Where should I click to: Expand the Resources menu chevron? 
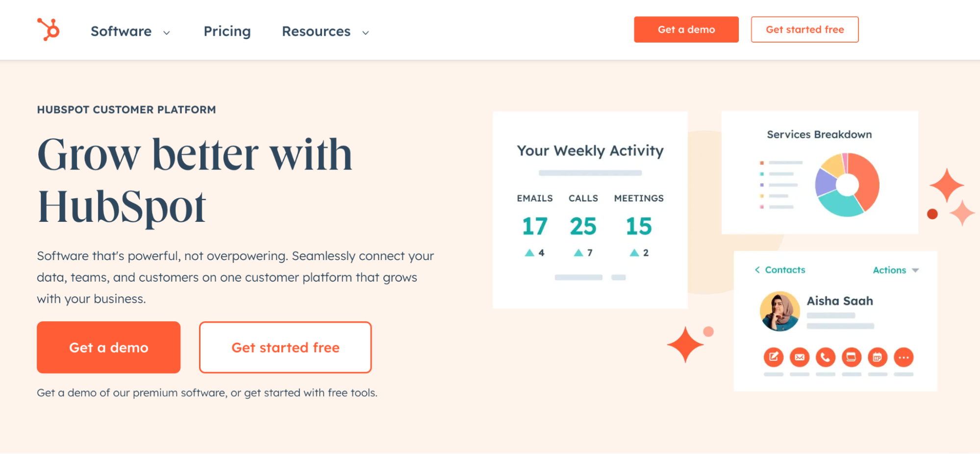click(365, 33)
